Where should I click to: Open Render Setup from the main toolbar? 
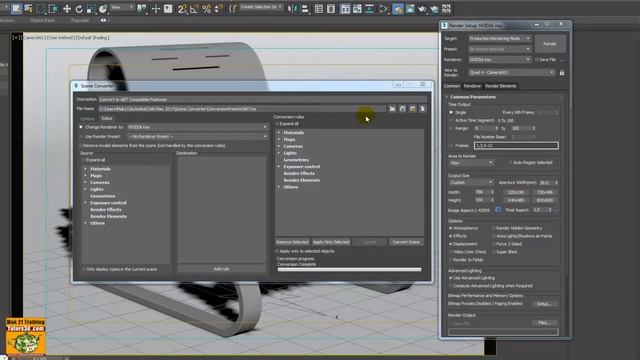[x=398, y=9]
